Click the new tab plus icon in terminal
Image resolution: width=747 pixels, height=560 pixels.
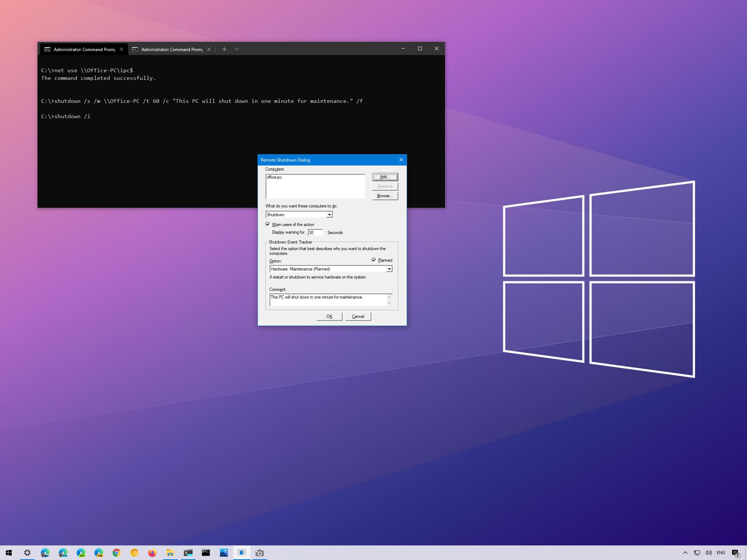pyautogui.click(x=224, y=50)
